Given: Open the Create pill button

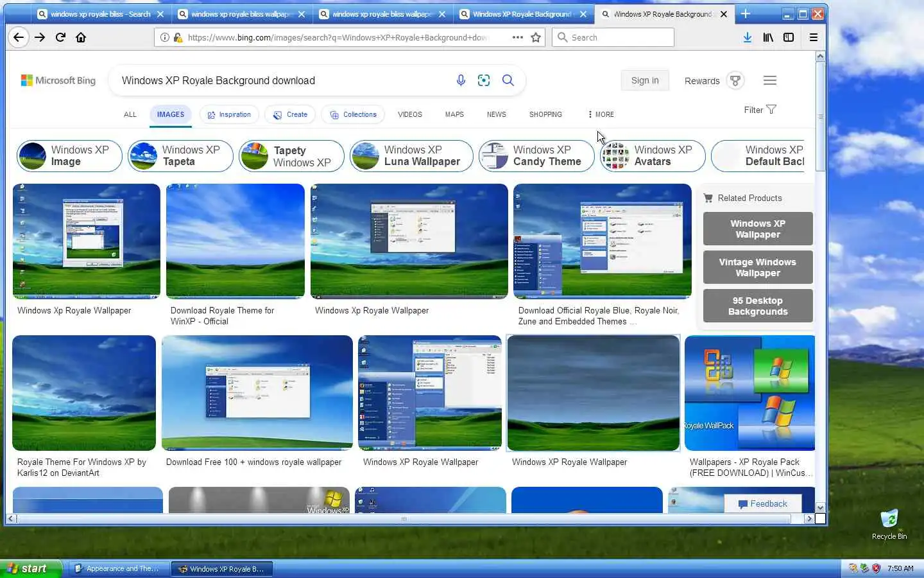Looking at the screenshot, I should click(x=290, y=114).
